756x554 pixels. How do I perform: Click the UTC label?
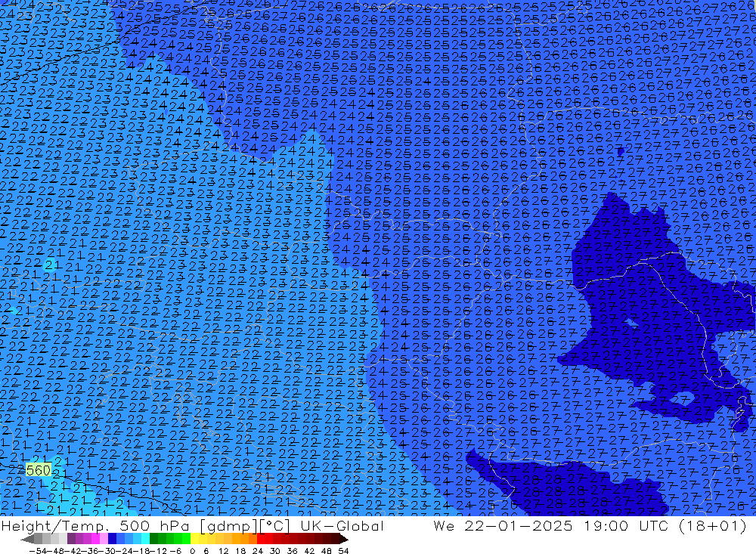click(x=655, y=526)
